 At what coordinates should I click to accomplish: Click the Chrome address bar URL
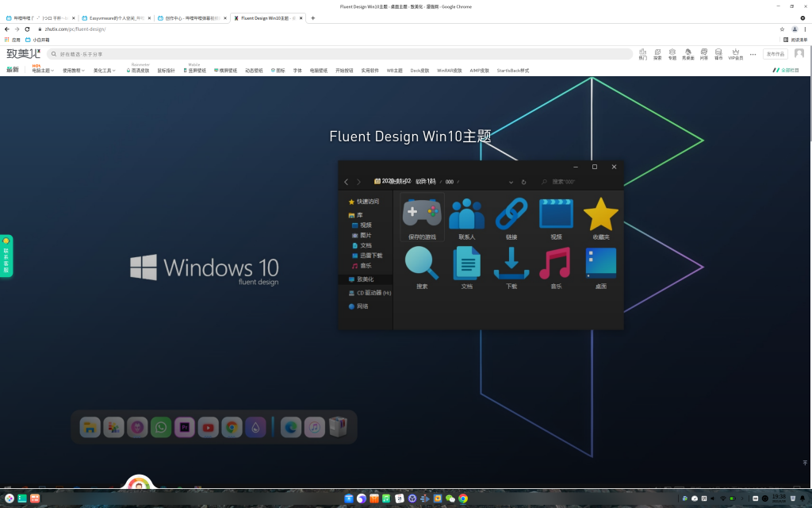[x=75, y=29]
